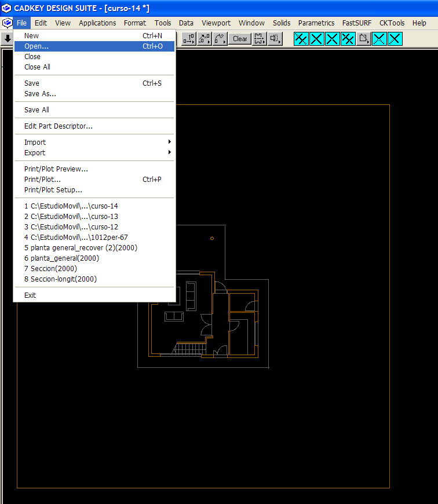Open recent file Seccion-longit(2000)
This screenshot has height=504, width=438.
click(x=60, y=279)
